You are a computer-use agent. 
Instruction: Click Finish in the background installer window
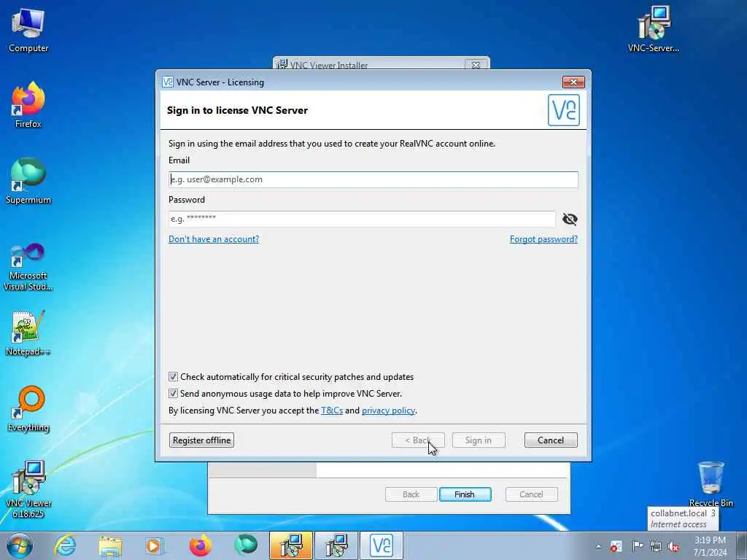(465, 494)
